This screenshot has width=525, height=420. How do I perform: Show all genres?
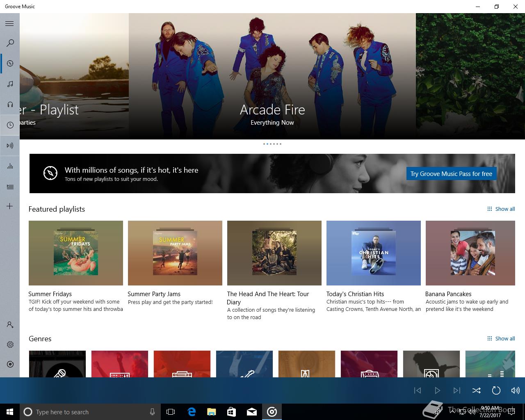tap(501, 338)
